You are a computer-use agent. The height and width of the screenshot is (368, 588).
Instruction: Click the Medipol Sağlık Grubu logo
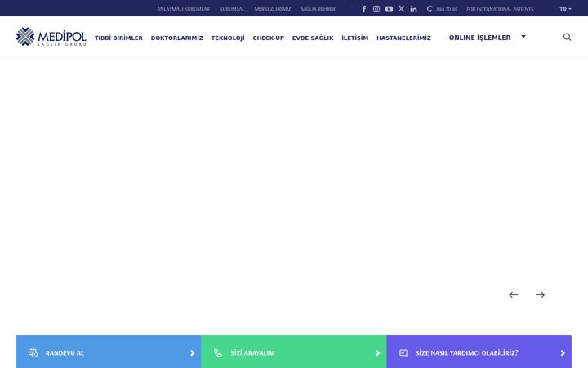coord(51,37)
